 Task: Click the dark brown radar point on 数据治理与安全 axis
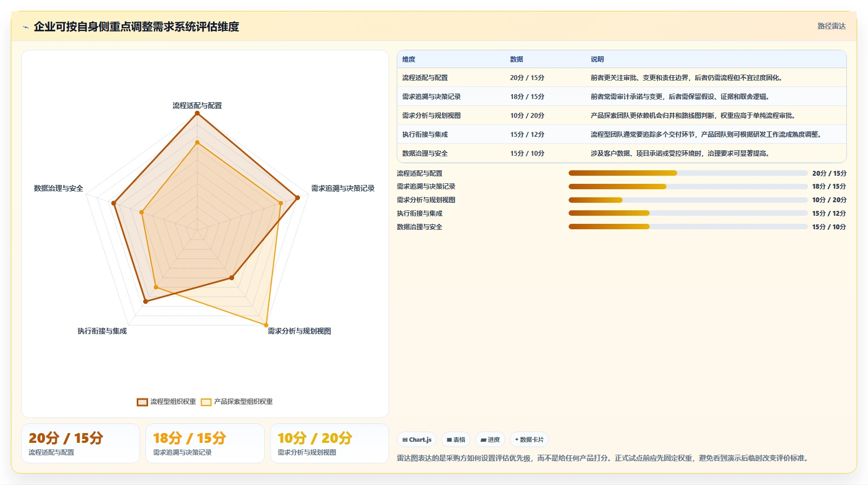click(113, 203)
